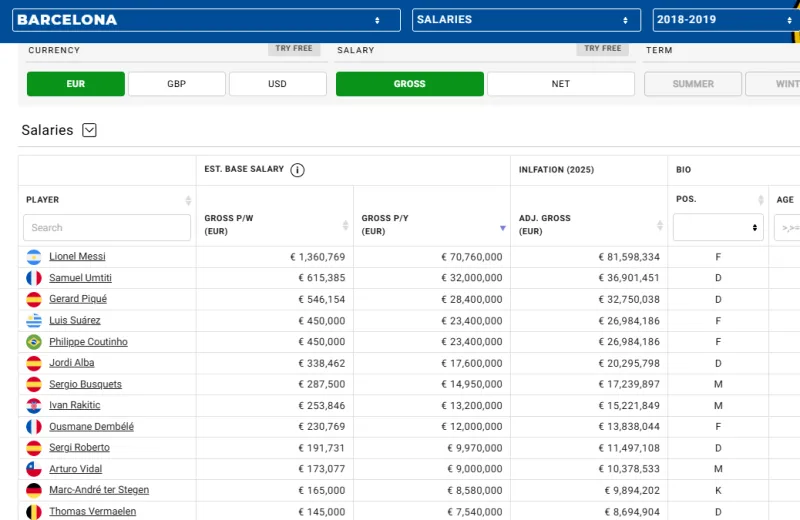Focus the Age filter field
Viewport: 800px width, 520px height.
click(787, 228)
